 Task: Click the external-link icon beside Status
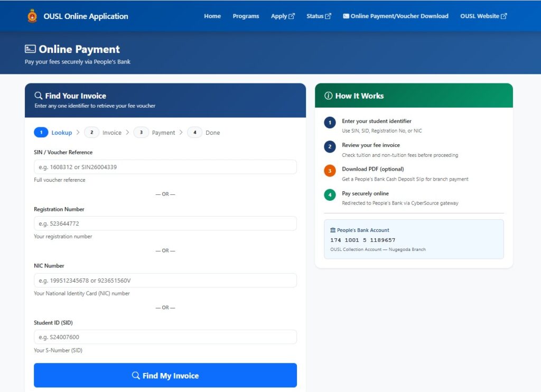(328, 16)
